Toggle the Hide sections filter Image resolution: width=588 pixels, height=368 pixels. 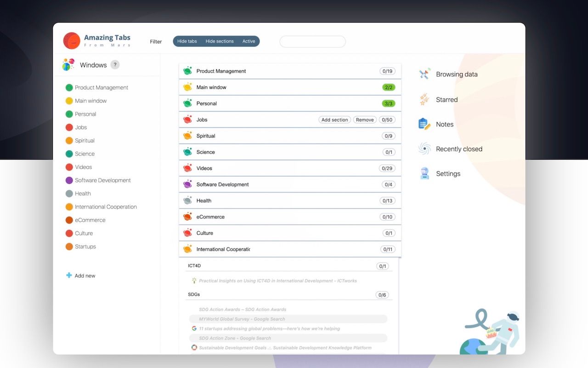[x=220, y=41]
